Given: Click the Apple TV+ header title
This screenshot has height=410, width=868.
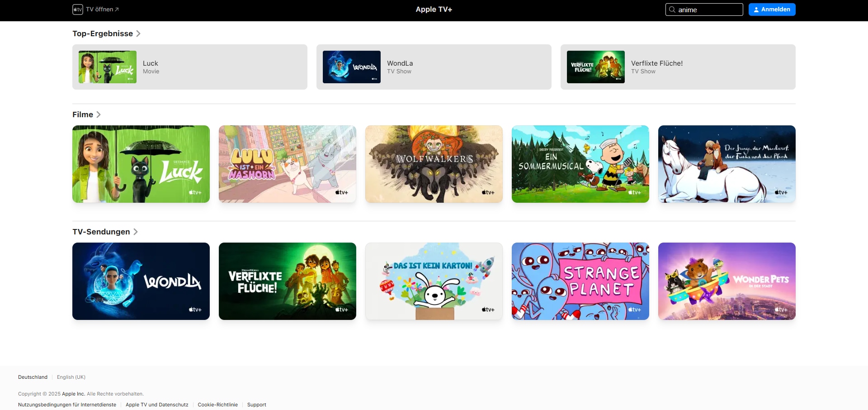Looking at the screenshot, I should click(x=434, y=10).
